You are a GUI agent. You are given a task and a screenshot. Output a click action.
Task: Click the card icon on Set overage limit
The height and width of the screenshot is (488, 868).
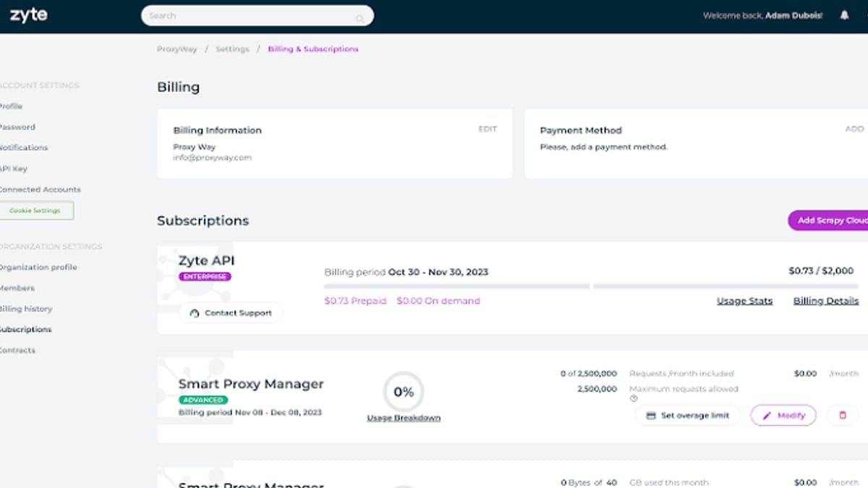pyautogui.click(x=651, y=416)
